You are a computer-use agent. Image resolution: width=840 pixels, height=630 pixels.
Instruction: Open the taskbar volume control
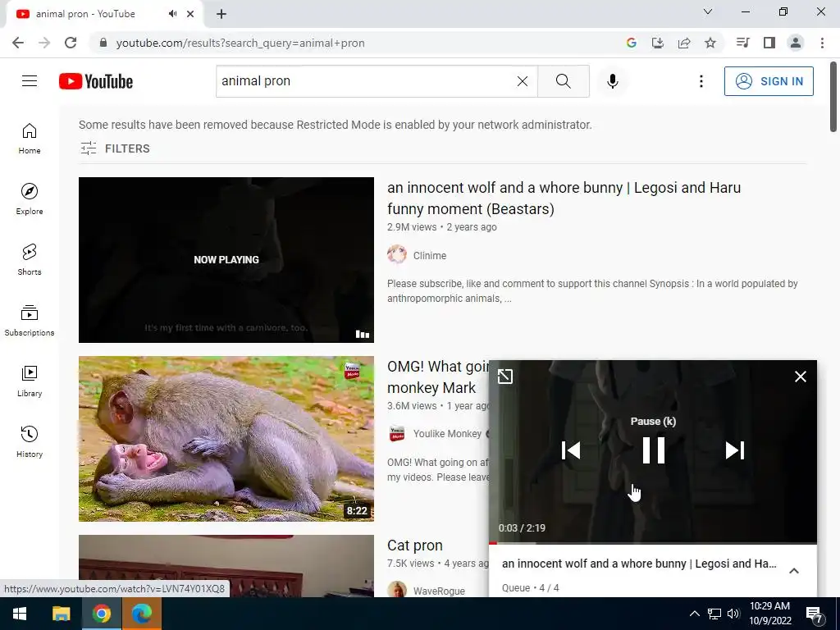[733, 614]
